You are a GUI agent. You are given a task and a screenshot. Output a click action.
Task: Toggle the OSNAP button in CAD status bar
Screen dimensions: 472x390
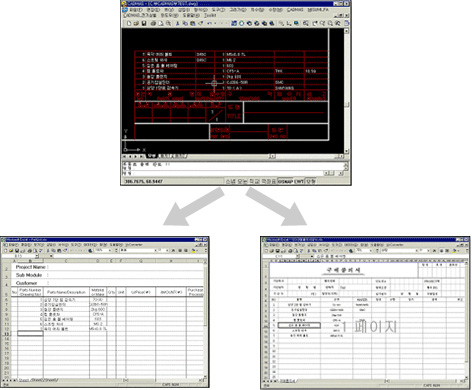[x=285, y=181]
